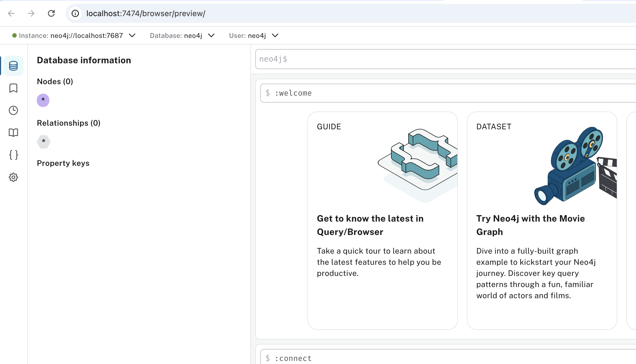Reload the page with the refresh icon
The width and height of the screenshot is (636, 364).
tap(51, 13)
